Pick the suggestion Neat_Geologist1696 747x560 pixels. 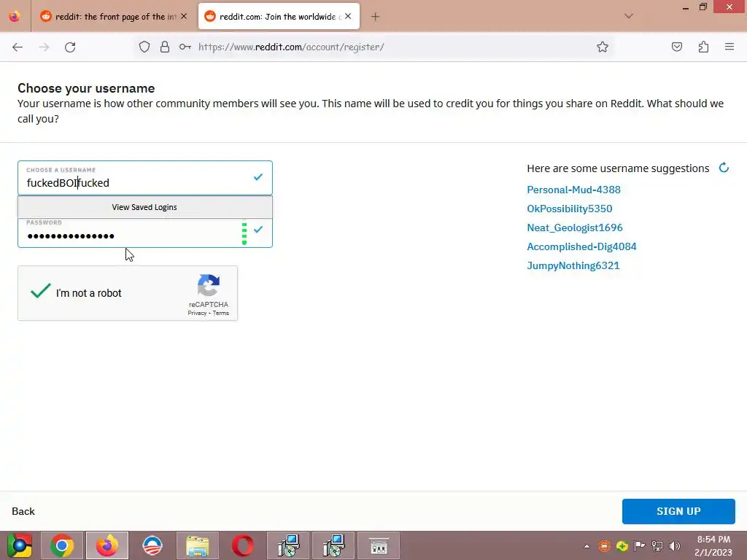click(575, 227)
